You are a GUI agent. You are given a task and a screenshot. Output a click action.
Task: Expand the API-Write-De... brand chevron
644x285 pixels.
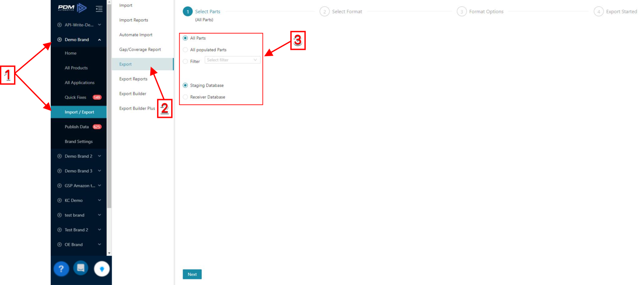[100, 25]
